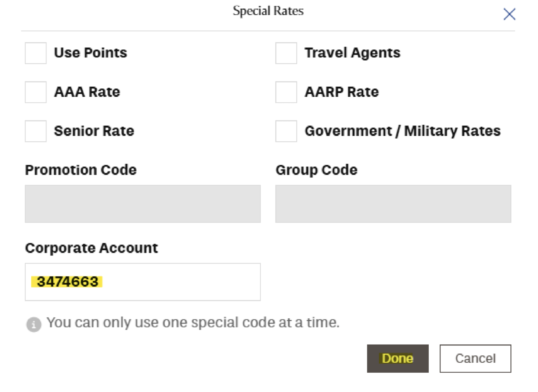Click the Use Points label text
Viewport: 538px width, 392px height.
point(90,53)
